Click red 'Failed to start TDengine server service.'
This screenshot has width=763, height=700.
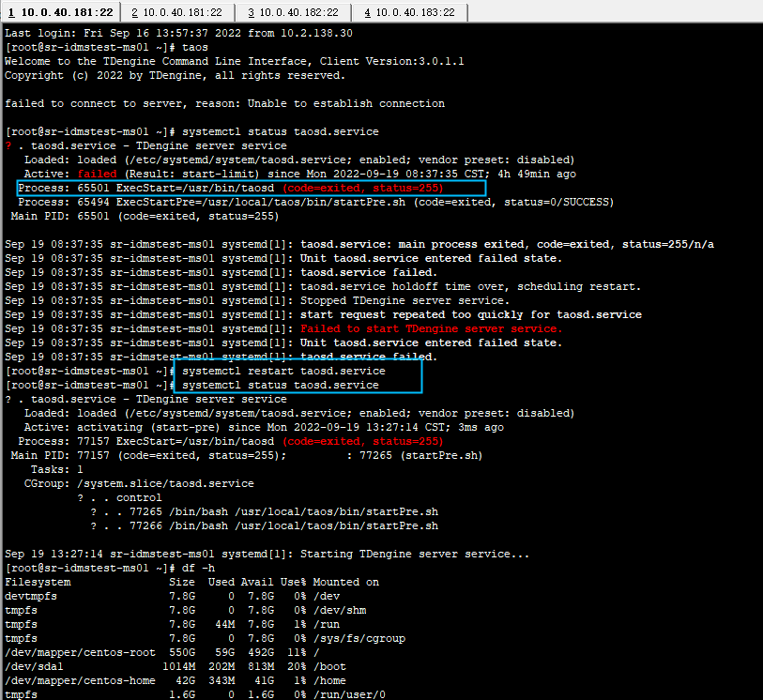431,328
